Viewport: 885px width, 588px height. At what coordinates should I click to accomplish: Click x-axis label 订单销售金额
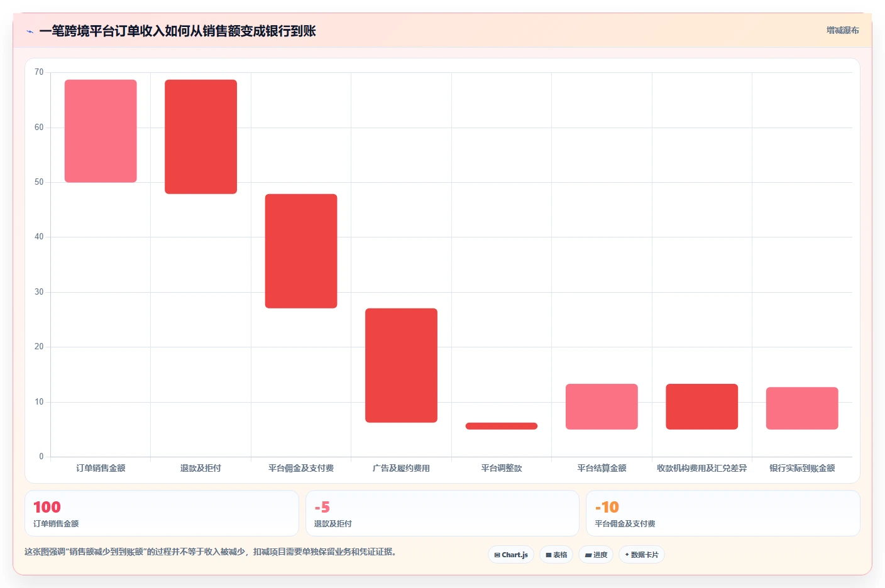[x=101, y=468]
